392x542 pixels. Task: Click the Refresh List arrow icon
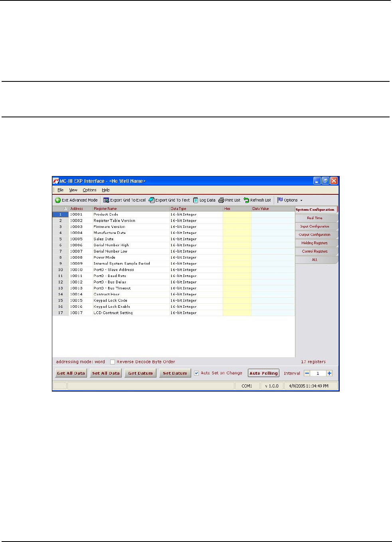coord(246,200)
